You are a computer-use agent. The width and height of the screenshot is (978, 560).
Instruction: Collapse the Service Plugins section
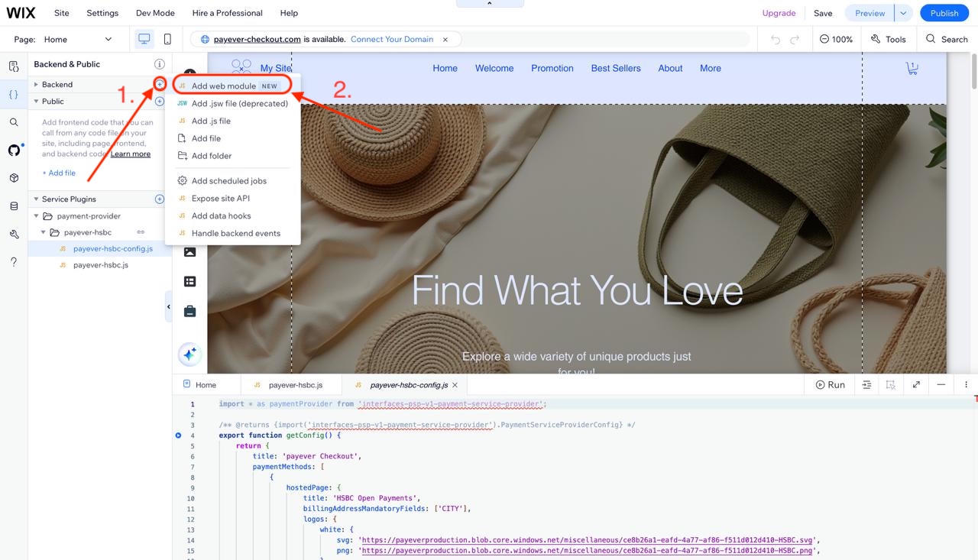pos(36,199)
